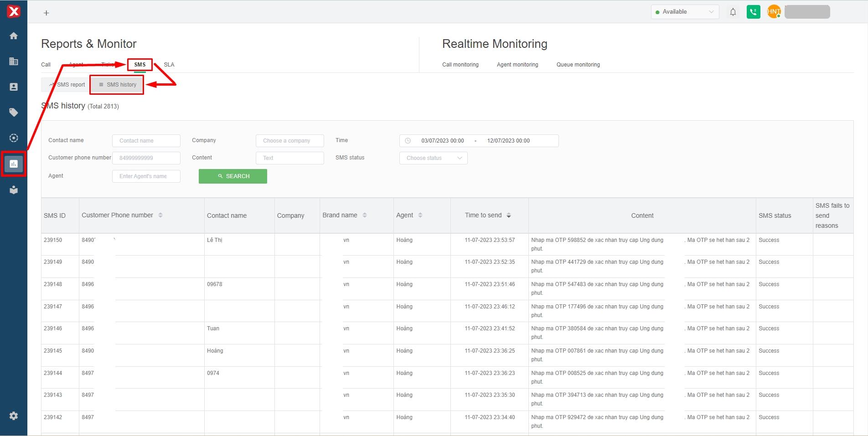Screen dimensions: 868x436
Task: Open the contacts icon in sidebar
Action: (x=14, y=87)
